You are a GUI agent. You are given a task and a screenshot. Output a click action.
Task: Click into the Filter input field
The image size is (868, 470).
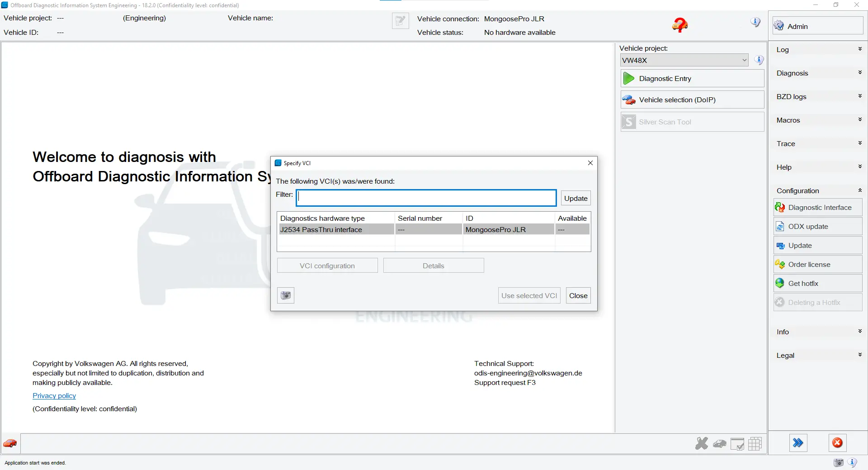[426, 198]
